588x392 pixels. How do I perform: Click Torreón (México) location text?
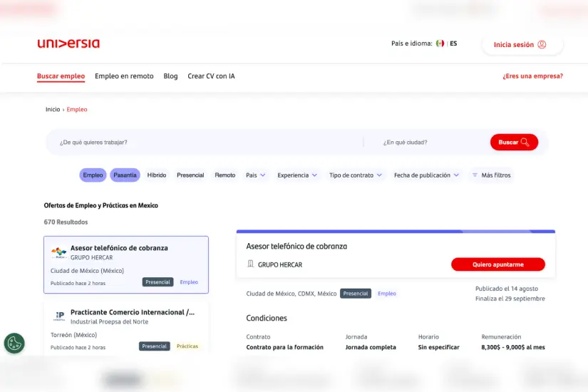point(74,335)
